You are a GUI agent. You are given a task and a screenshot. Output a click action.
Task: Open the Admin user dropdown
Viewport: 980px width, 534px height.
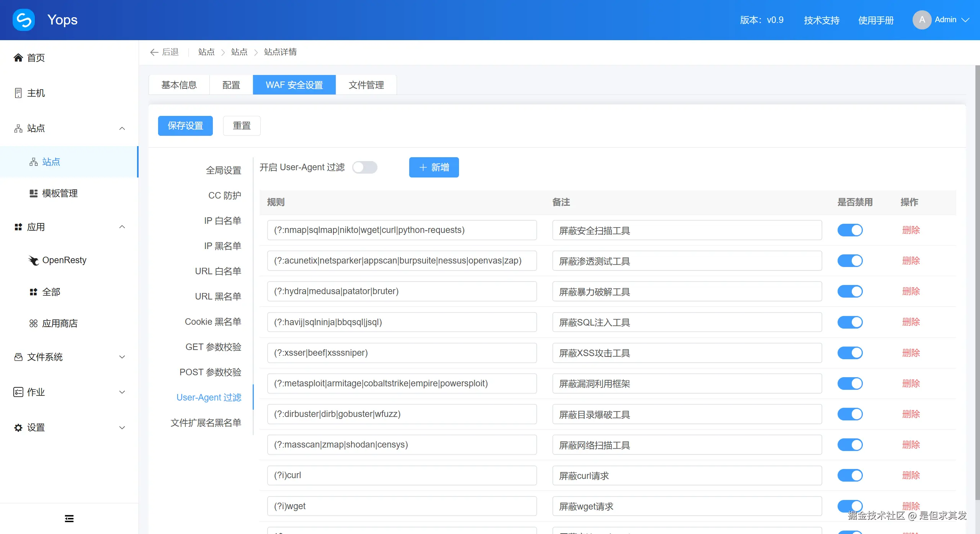pyautogui.click(x=965, y=20)
